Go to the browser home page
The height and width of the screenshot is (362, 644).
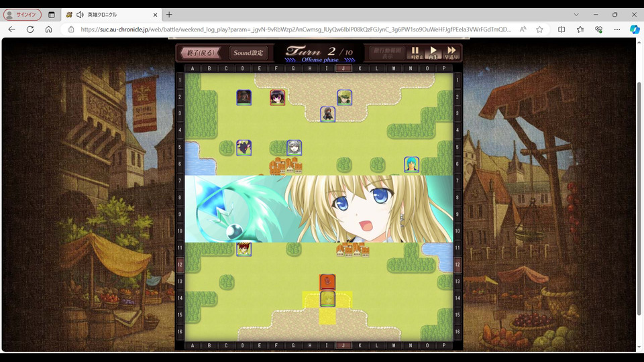(48, 29)
